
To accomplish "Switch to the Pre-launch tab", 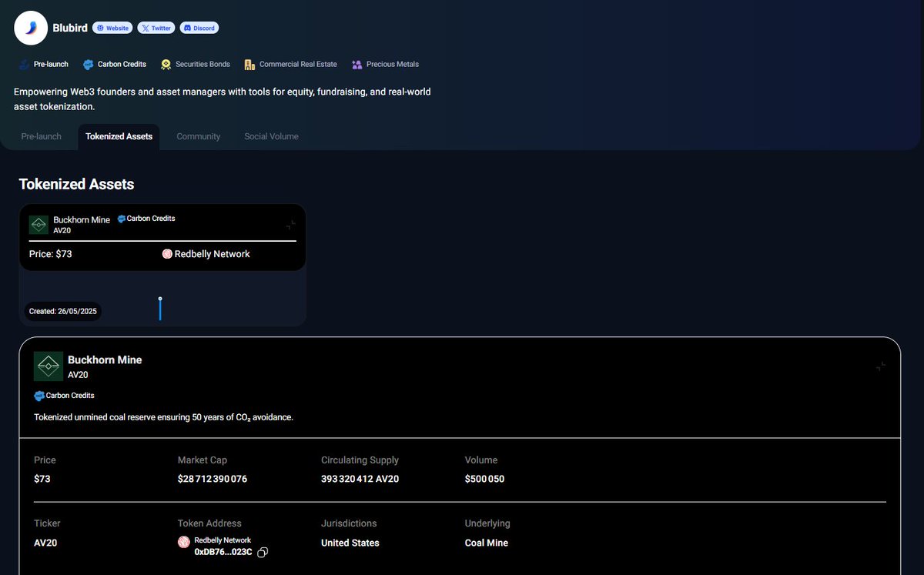I will pyautogui.click(x=42, y=136).
